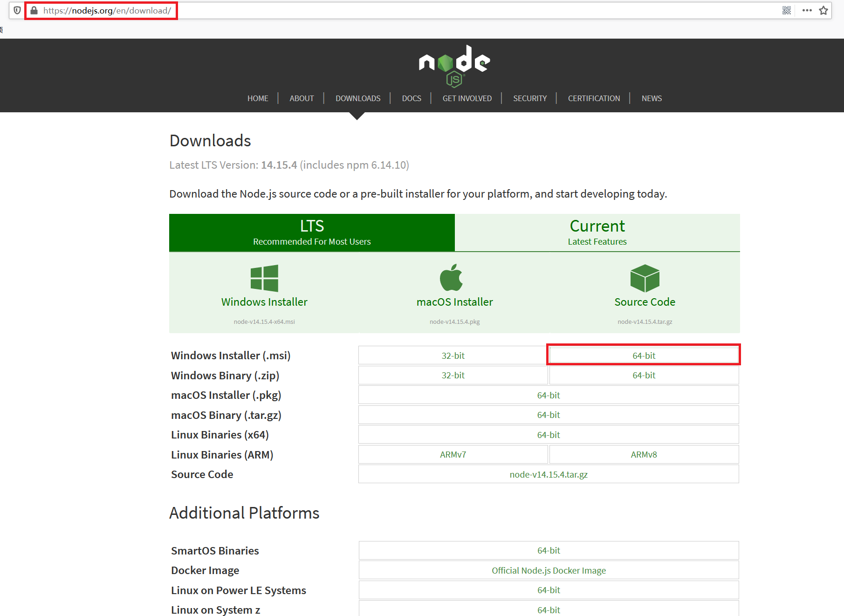Download 64-bit Linux on System z
844x616 pixels.
[549, 609]
